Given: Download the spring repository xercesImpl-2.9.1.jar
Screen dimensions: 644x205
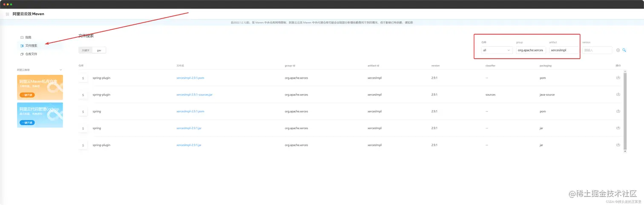Looking at the screenshot, I should click(618, 128).
